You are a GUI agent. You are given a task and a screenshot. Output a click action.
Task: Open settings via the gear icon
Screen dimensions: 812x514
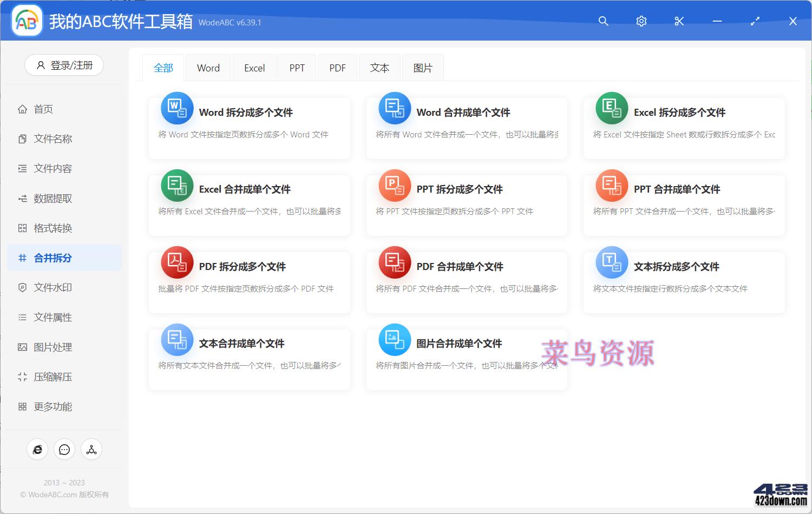pos(641,21)
